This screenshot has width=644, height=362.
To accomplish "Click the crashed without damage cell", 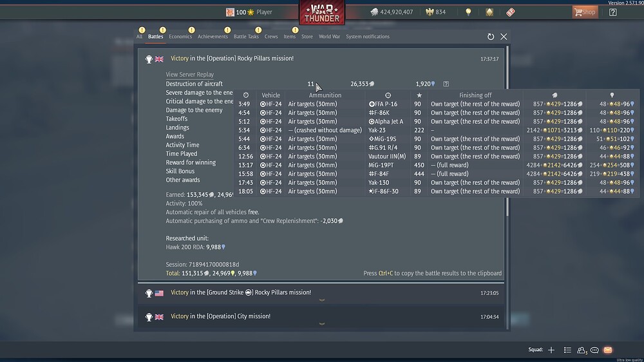I will pyautogui.click(x=325, y=130).
